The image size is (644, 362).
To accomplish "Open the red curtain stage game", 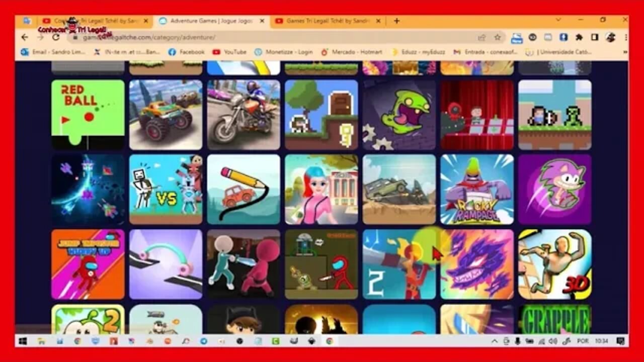I will tap(477, 115).
